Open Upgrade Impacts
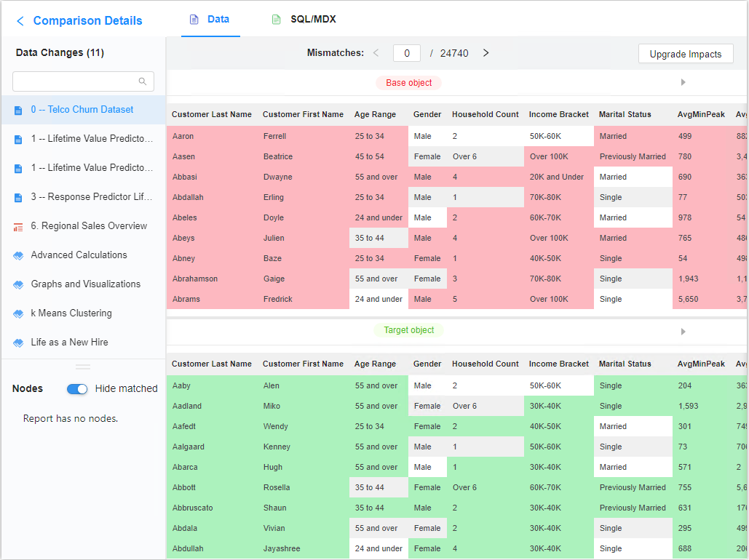749x560 pixels. (x=685, y=54)
